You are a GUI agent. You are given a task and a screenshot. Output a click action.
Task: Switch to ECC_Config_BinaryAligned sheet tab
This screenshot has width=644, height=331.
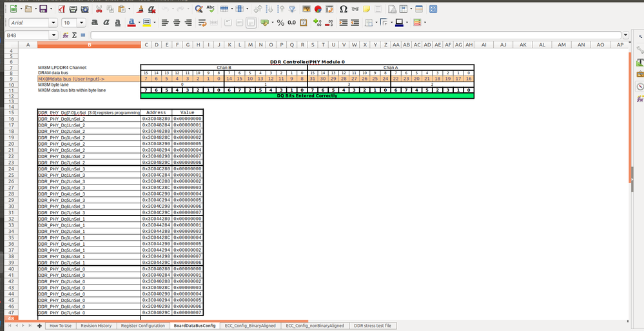pyautogui.click(x=250, y=326)
